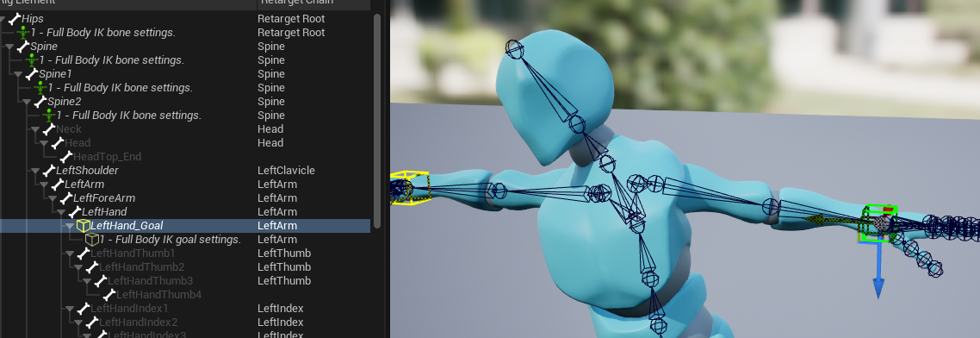Click the LeftHand bone icon
Image resolution: width=980 pixels, height=338 pixels.
(75, 211)
